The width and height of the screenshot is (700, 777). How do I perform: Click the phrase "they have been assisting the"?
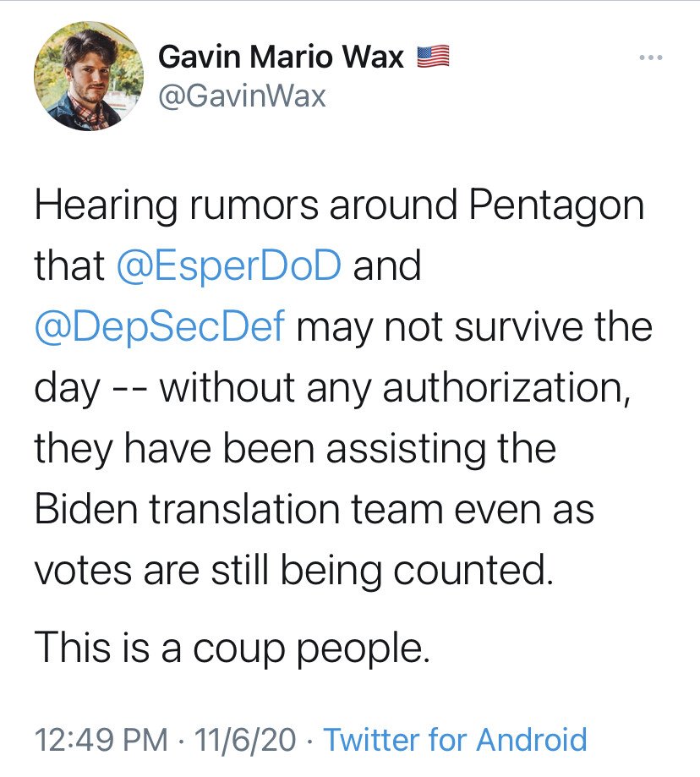coord(295,449)
